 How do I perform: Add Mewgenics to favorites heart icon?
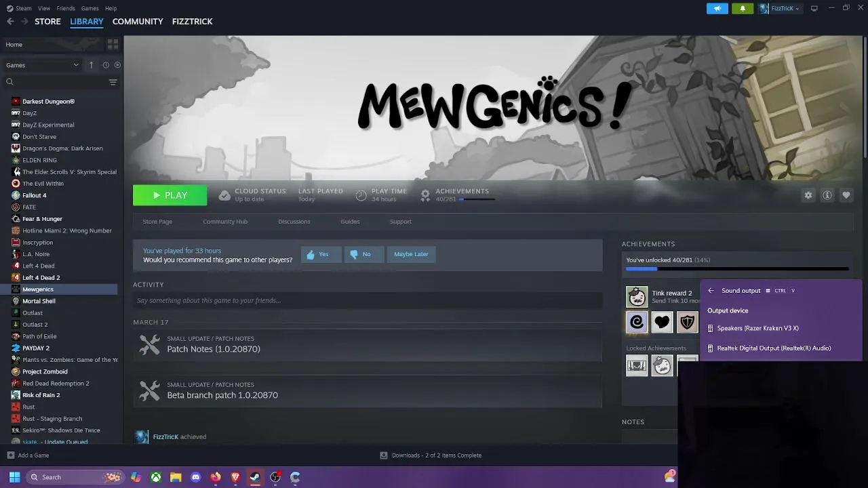click(x=846, y=195)
